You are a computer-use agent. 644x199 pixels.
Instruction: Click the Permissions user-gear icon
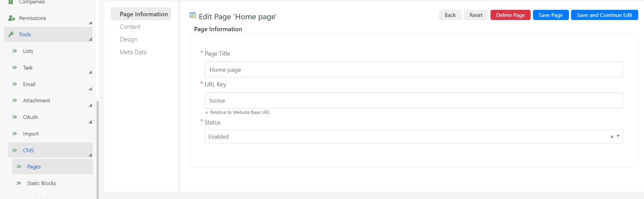(x=12, y=18)
